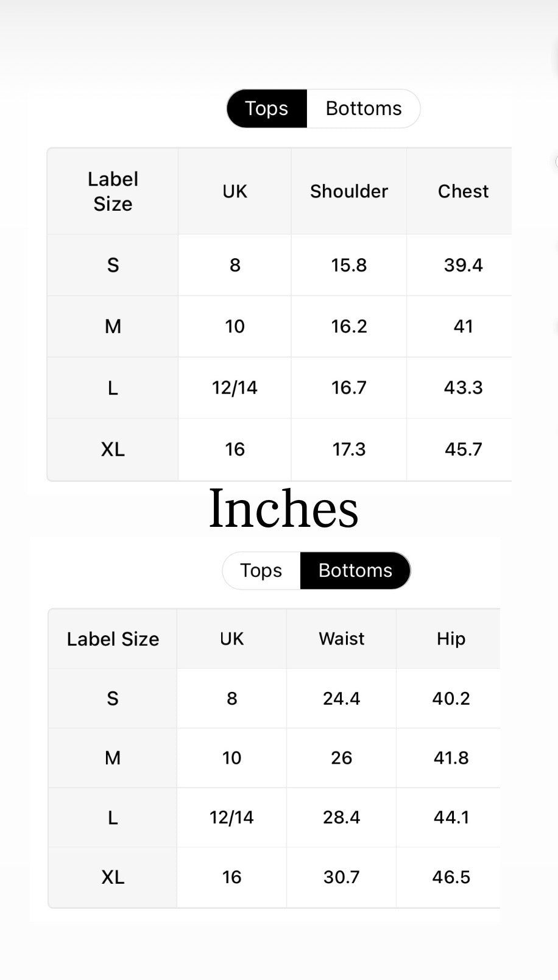
Task: Select the Tops tab above the shoulder table
Action: 266,108
